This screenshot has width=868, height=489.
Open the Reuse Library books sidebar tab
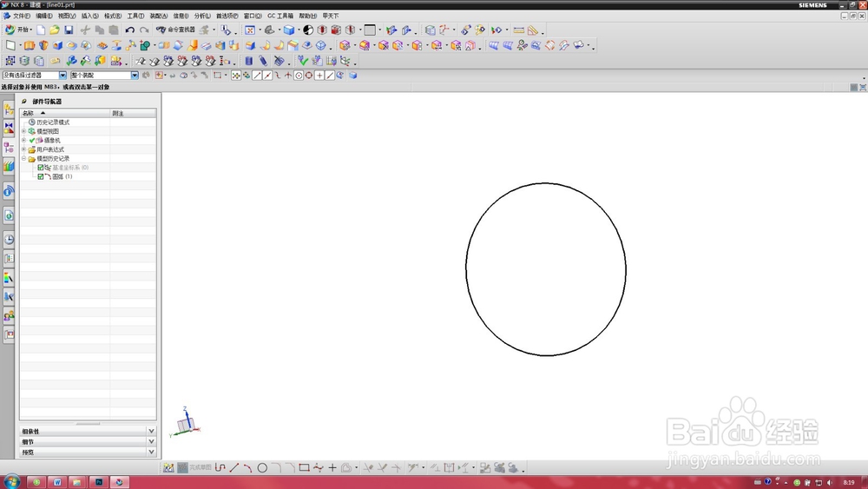[9, 166]
